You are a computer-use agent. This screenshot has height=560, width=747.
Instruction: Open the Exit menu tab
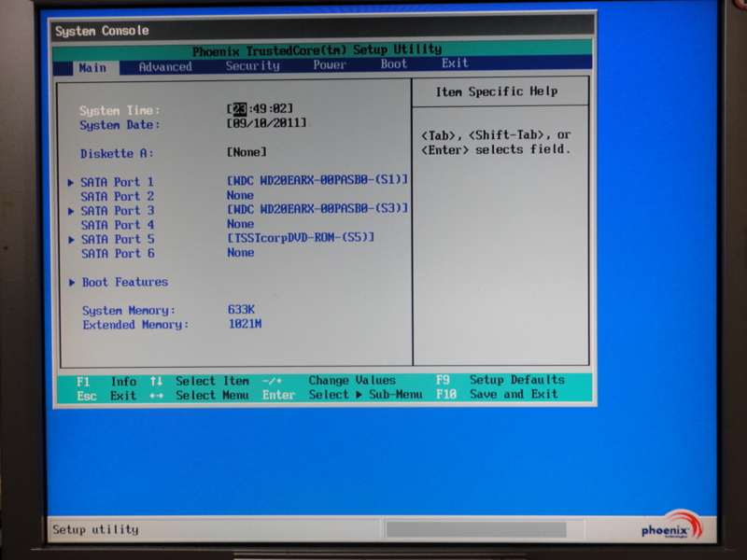coord(455,63)
